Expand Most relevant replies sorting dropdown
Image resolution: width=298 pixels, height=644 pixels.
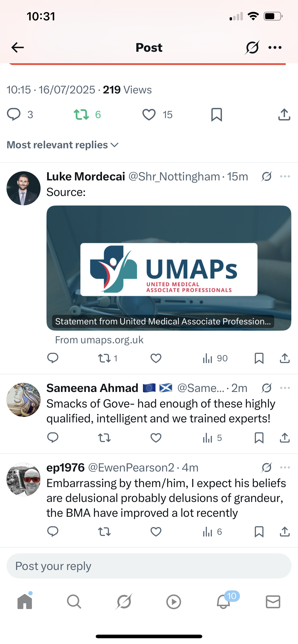point(63,145)
